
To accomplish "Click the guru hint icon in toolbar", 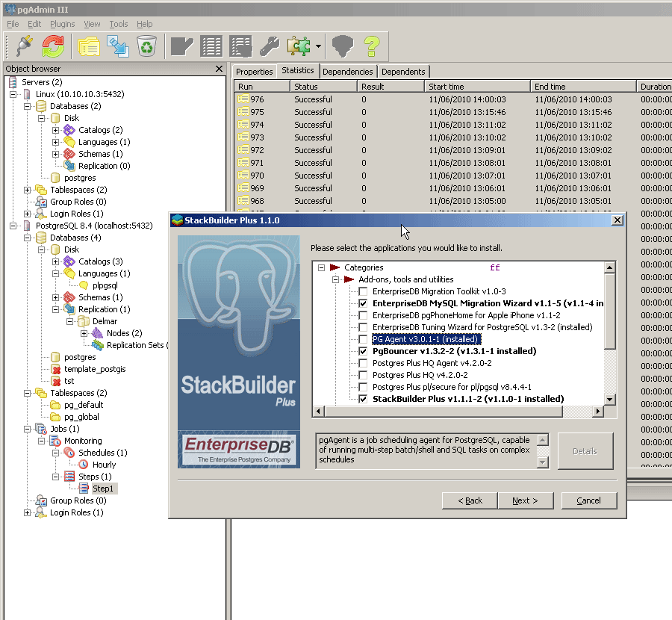I will click(343, 46).
